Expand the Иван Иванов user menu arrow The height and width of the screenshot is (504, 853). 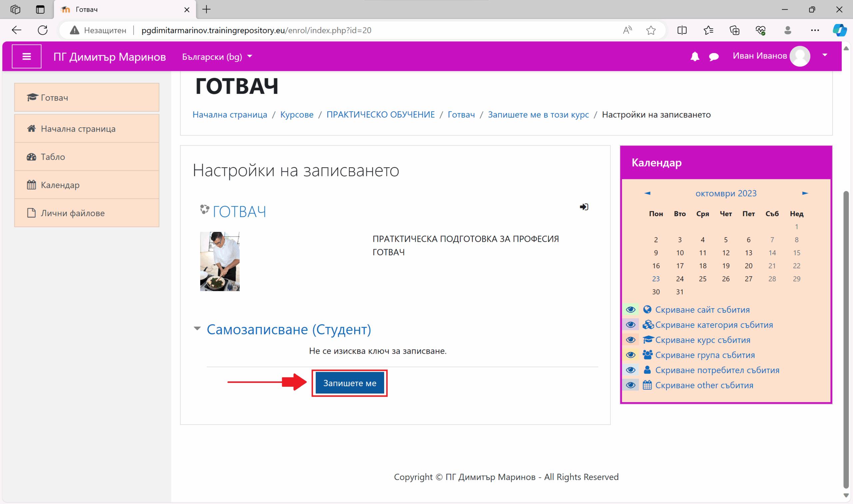tap(824, 55)
